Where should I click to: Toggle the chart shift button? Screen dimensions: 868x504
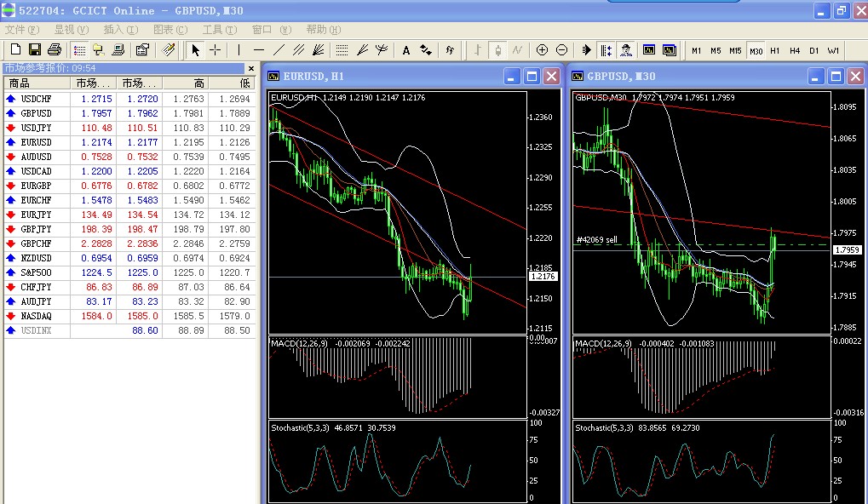(x=606, y=50)
